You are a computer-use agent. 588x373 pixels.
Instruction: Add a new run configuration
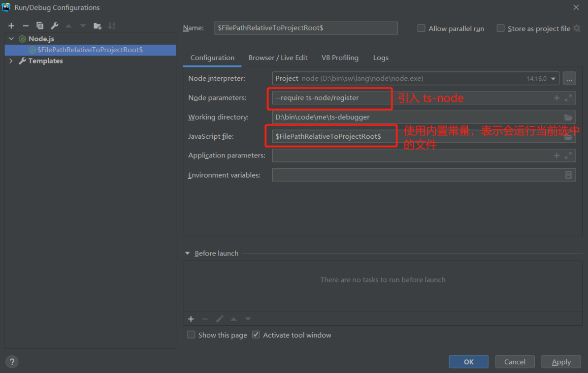pos(11,26)
